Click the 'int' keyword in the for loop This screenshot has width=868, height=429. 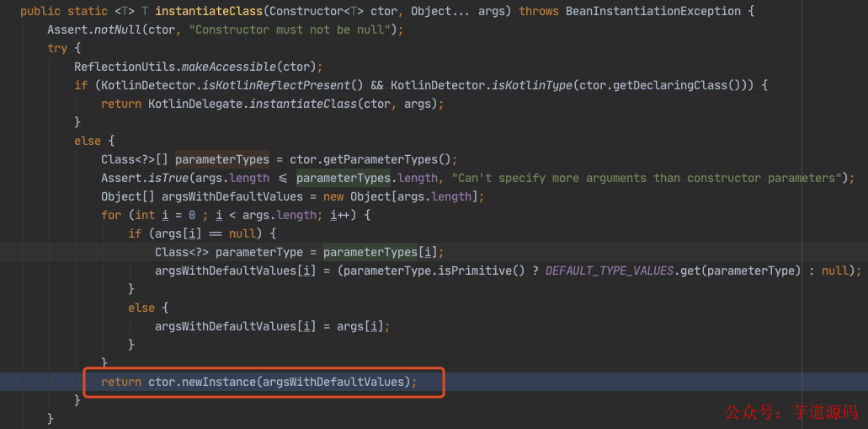click(145, 215)
